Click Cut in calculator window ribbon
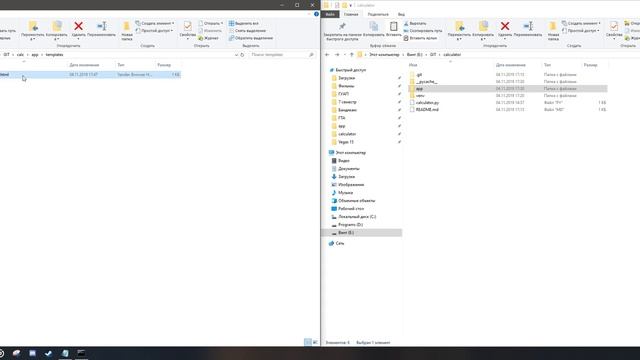This screenshot has height=360, width=640. (415, 23)
